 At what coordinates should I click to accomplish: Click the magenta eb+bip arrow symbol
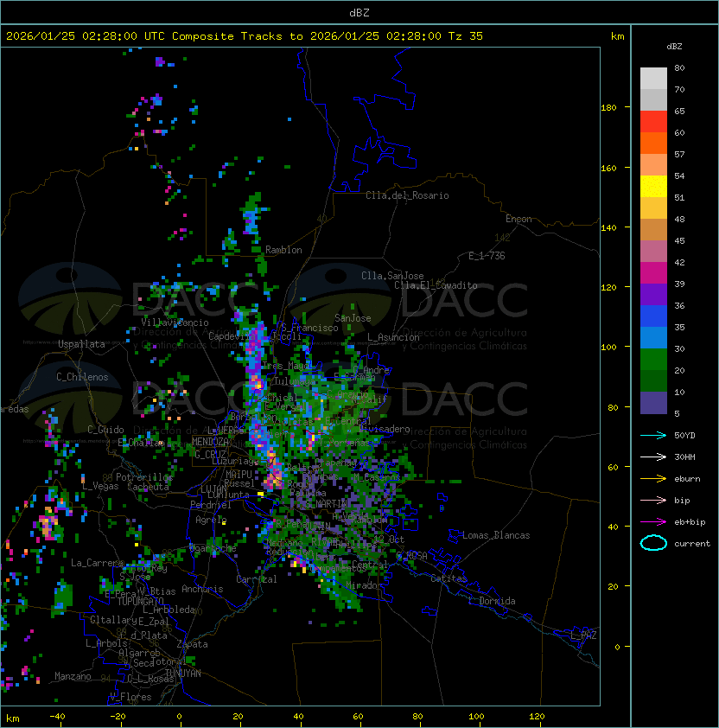coord(653,522)
